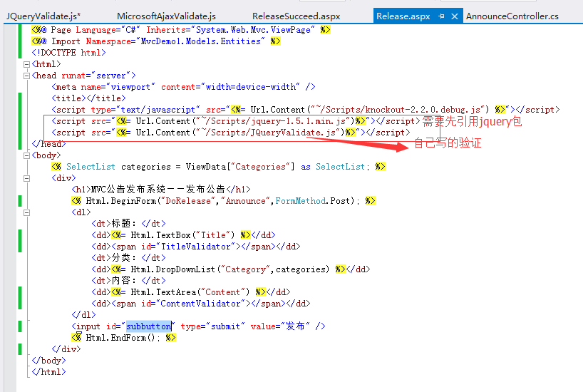Open the AnnounceController.cs tab
The image size is (583, 392).
coord(512,16)
